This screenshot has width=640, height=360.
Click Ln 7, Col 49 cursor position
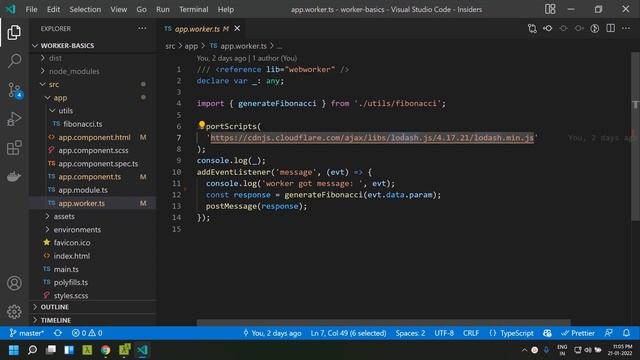point(348,333)
